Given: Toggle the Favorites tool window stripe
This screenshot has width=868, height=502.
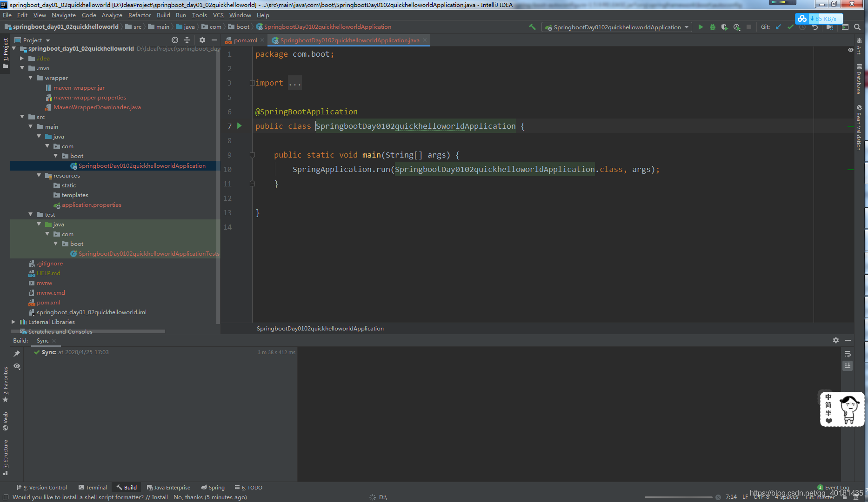Looking at the screenshot, I should [5, 384].
